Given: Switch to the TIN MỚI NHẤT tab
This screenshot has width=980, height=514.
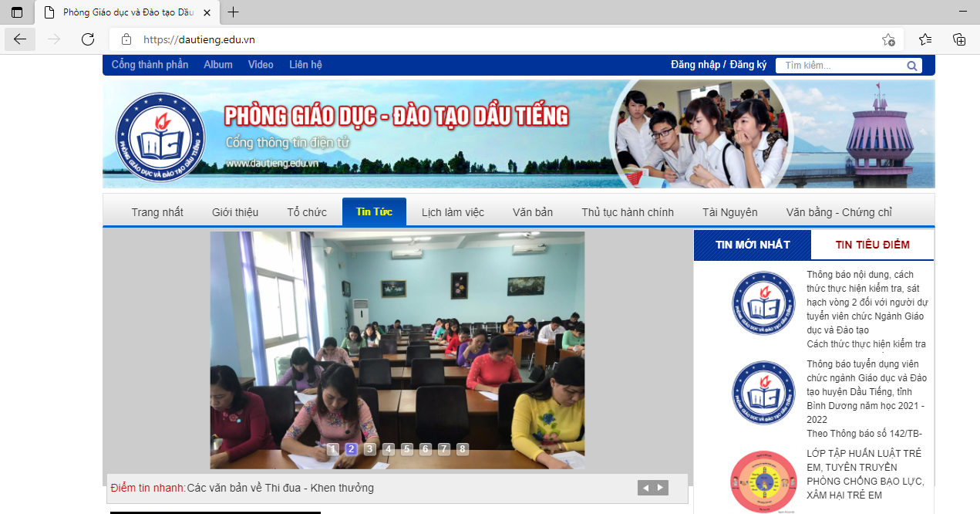Looking at the screenshot, I should 753,245.
